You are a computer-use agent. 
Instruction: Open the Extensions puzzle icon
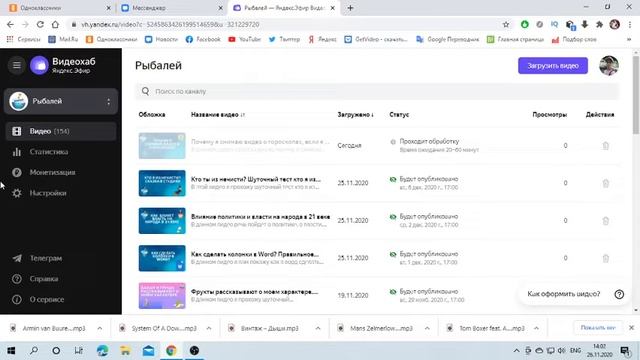pyautogui.click(x=599, y=24)
